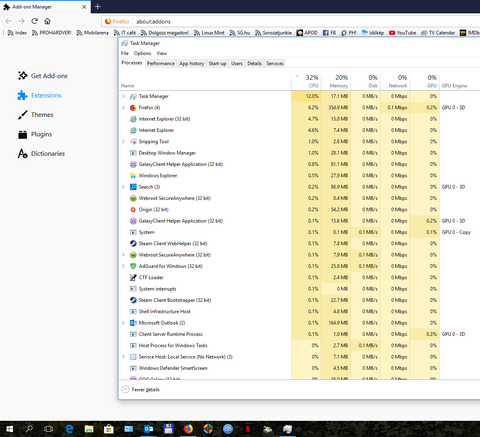The image size is (480, 437).
Task: Switch to the Users tab
Action: pos(237,63)
